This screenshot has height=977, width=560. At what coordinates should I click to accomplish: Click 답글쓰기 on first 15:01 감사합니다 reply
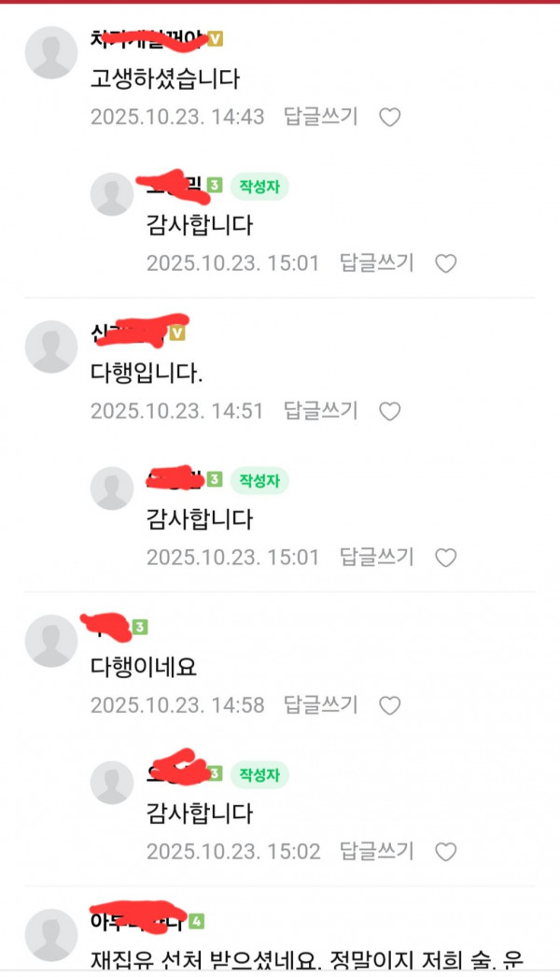click(x=376, y=263)
